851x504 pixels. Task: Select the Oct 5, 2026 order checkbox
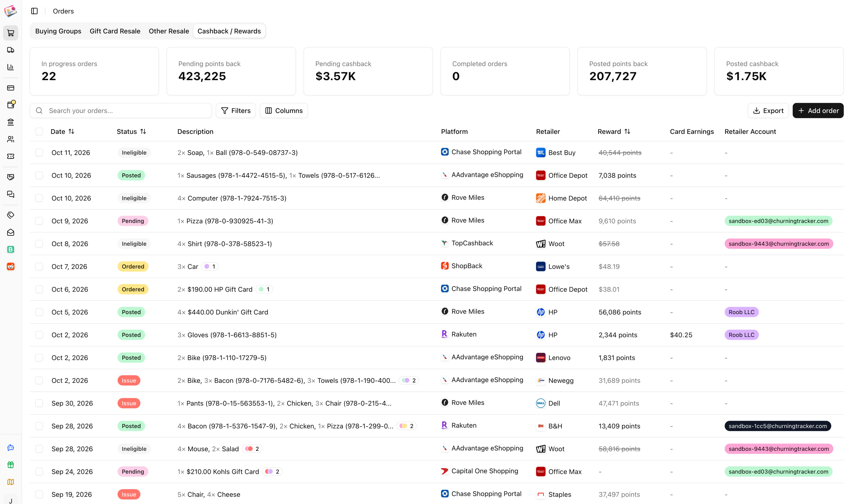pos(39,312)
